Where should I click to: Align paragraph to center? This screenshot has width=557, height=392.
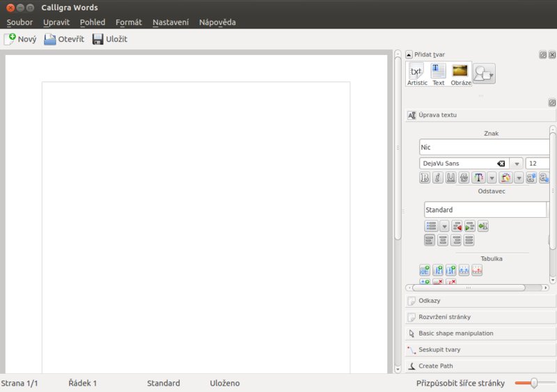(x=443, y=240)
